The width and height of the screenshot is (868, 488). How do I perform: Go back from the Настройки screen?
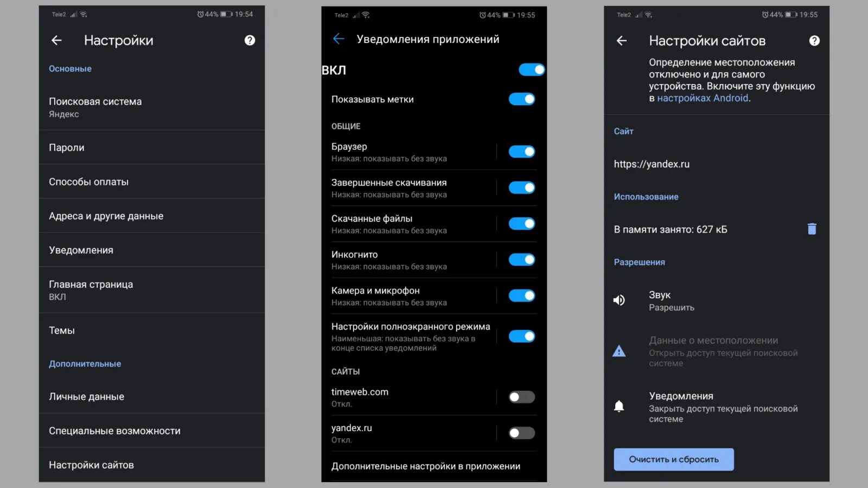[x=56, y=40]
